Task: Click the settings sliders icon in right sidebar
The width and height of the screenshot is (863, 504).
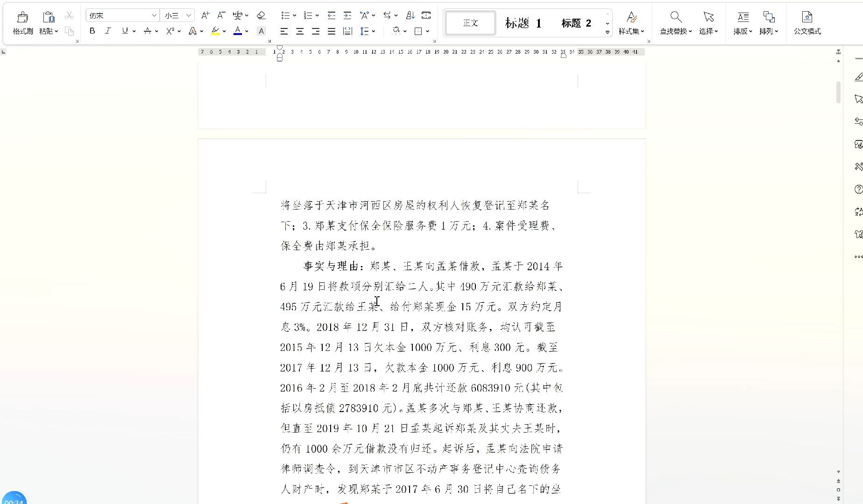Action: tap(858, 121)
